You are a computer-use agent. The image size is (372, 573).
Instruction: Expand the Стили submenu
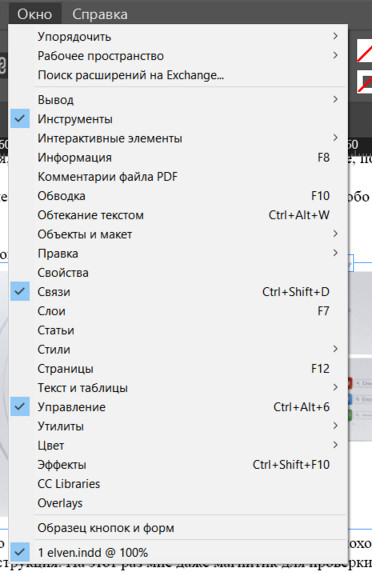(178, 349)
